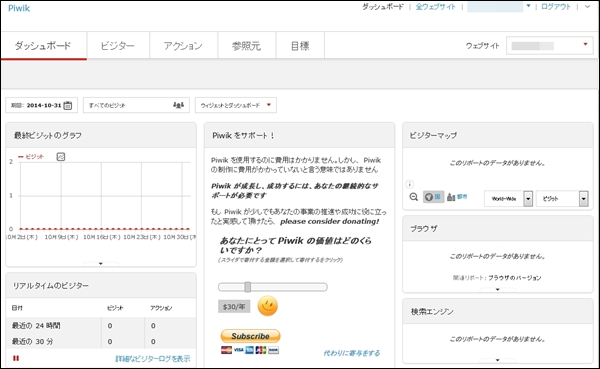
Task: Click the 期間 2014-10-31 date selector
Action: pyautogui.click(x=42, y=105)
